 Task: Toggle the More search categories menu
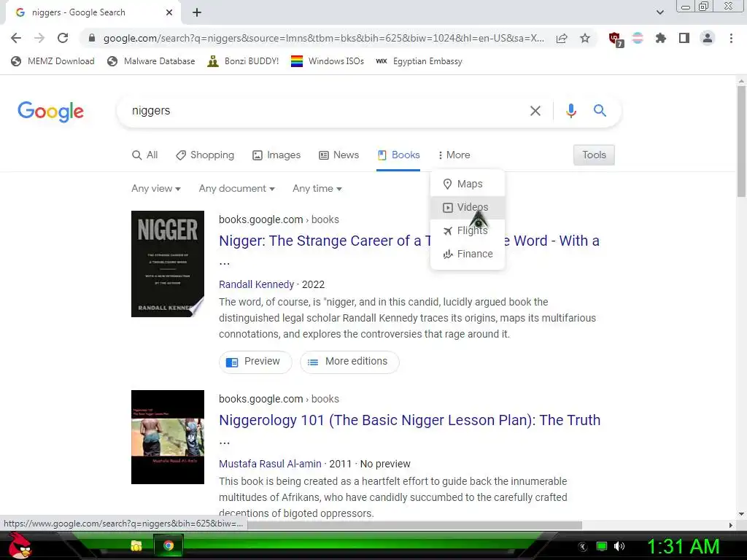(454, 155)
